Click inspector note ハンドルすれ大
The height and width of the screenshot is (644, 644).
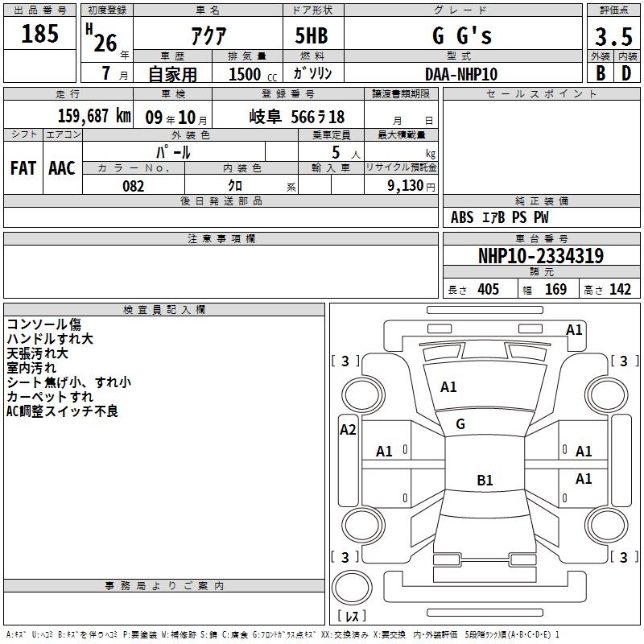[x=50, y=339]
